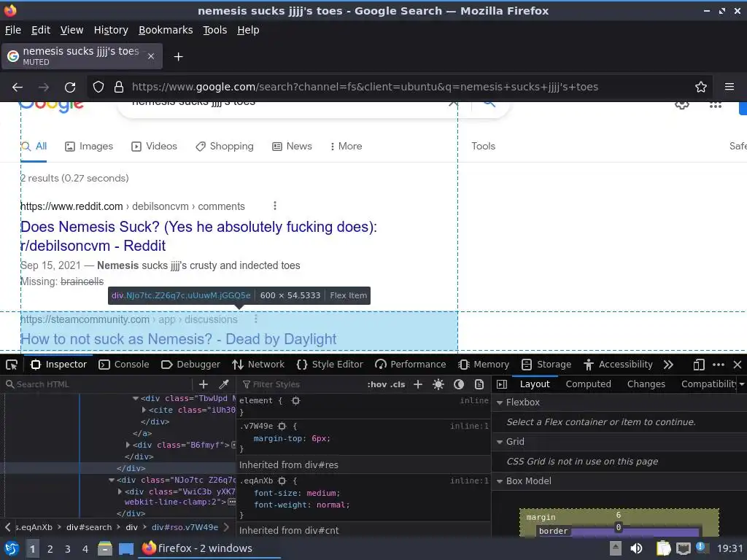Add a new CSS rule with plus icon
This screenshot has height=560, width=747.
(x=418, y=384)
